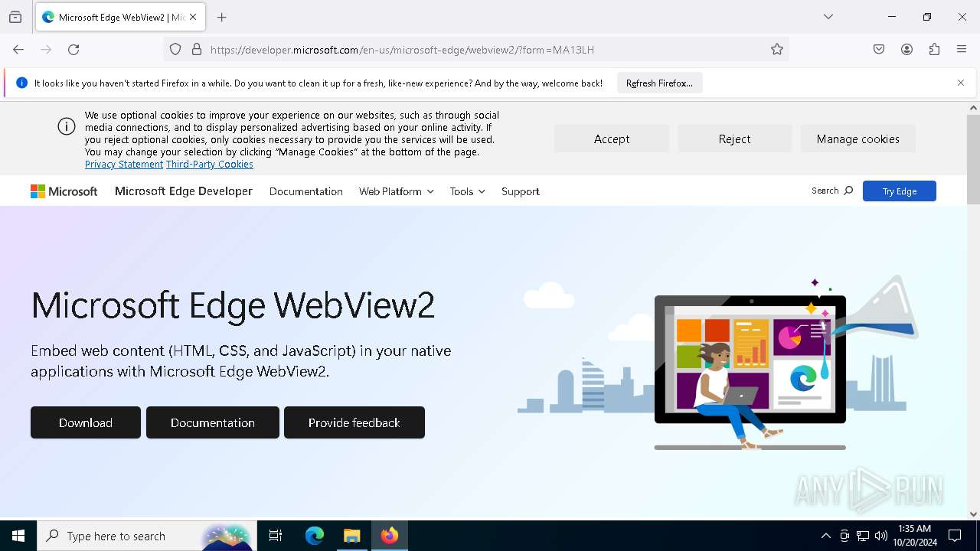Image resolution: width=980 pixels, height=551 pixels.
Task: Open File Explorer from the taskbar
Action: (351, 536)
